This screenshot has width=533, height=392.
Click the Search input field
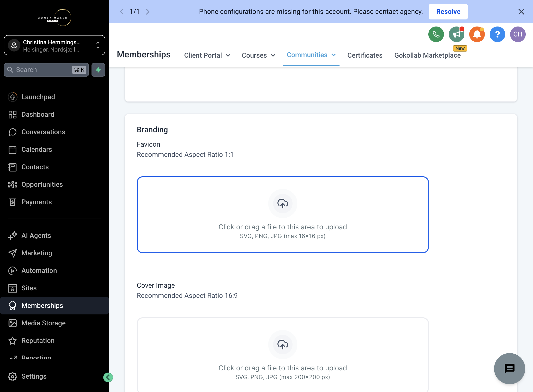46,70
